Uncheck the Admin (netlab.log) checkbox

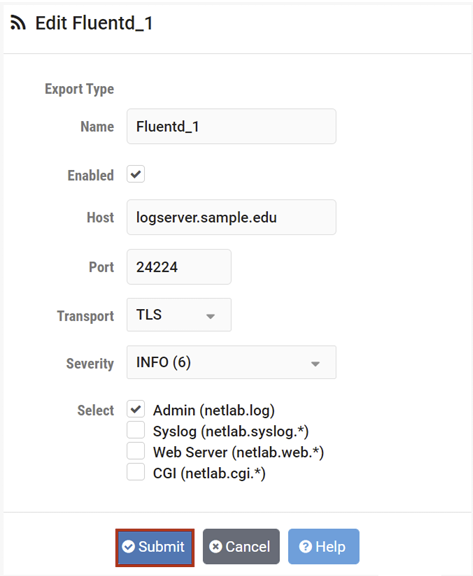coord(136,409)
